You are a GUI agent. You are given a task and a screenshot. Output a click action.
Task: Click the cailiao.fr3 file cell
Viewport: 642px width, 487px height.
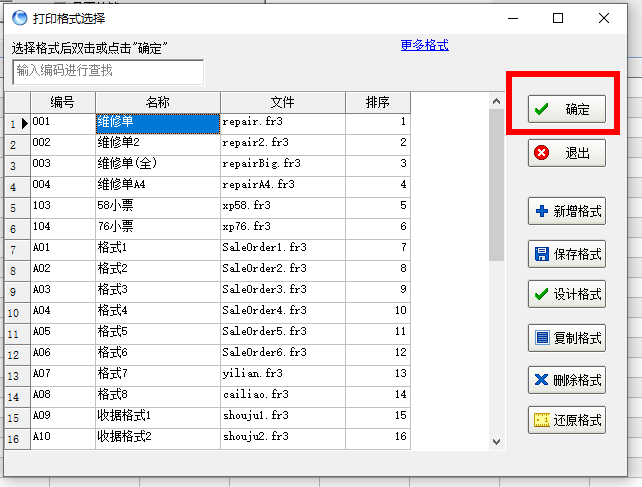click(283, 397)
